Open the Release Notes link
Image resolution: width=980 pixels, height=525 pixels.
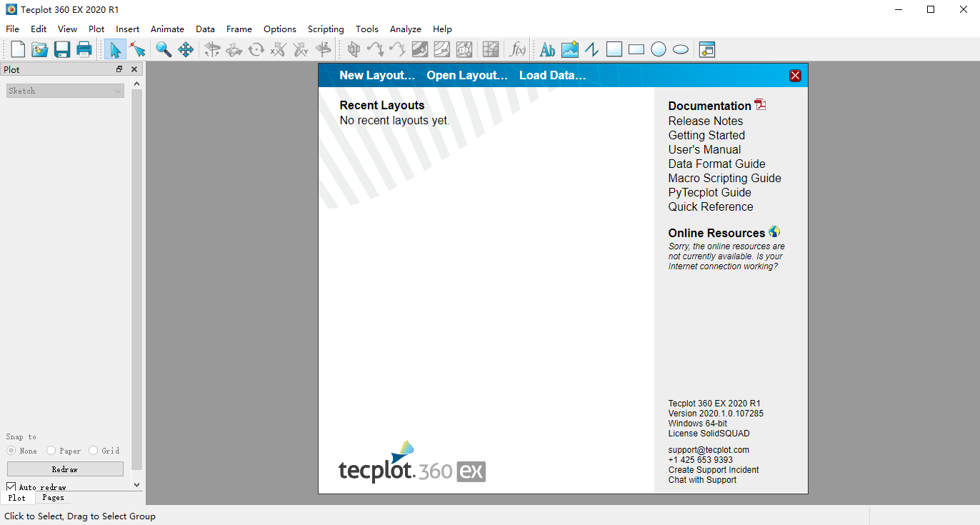pyautogui.click(x=706, y=121)
